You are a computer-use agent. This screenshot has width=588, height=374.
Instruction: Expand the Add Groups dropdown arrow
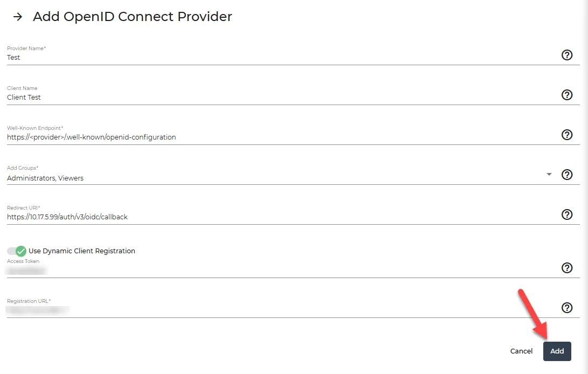[x=549, y=175]
